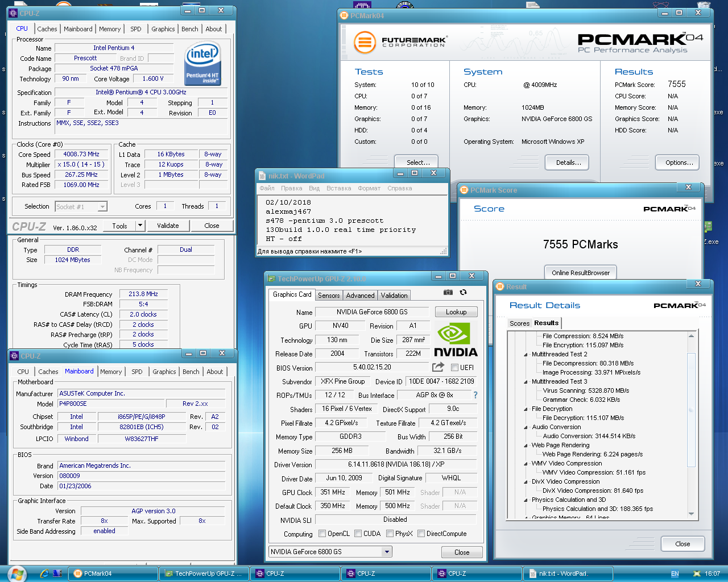Open the NVIDIA GeForce 6800 GS card dropdown
728x582 pixels.
[x=387, y=552]
